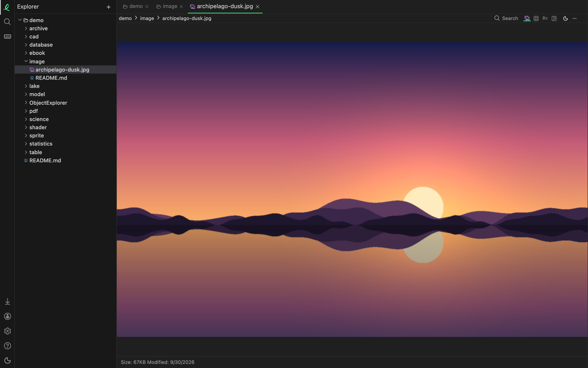Image resolution: width=588 pixels, height=368 pixels.
Task: Open the search panel in the left sidebar
Action: tap(7, 22)
